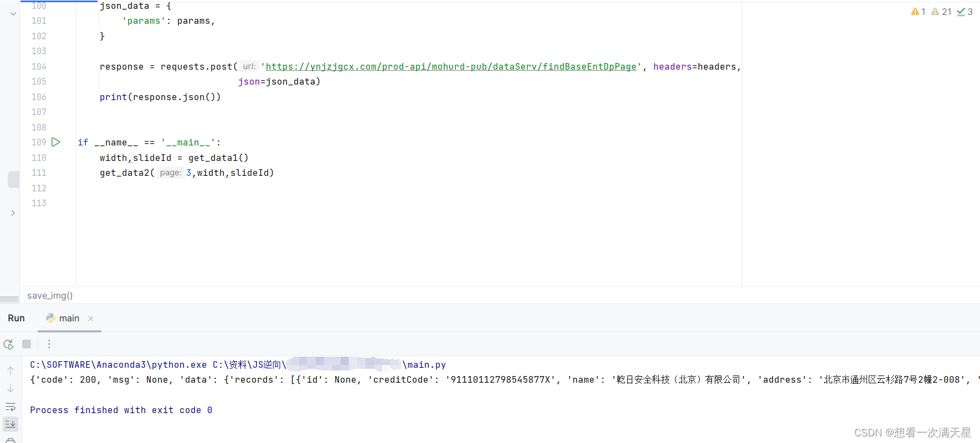The height and width of the screenshot is (443, 980).
Task: Toggle soft-wrap in the Run console
Action: click(x=11, y=407)
